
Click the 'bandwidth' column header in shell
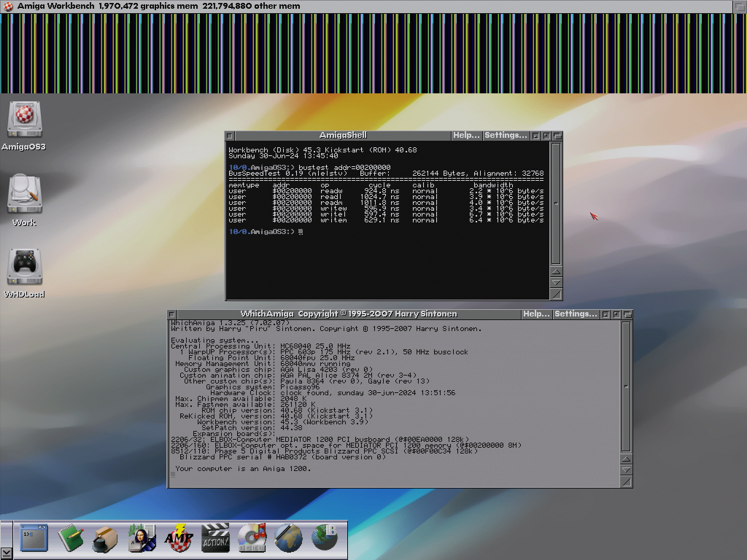493,185
